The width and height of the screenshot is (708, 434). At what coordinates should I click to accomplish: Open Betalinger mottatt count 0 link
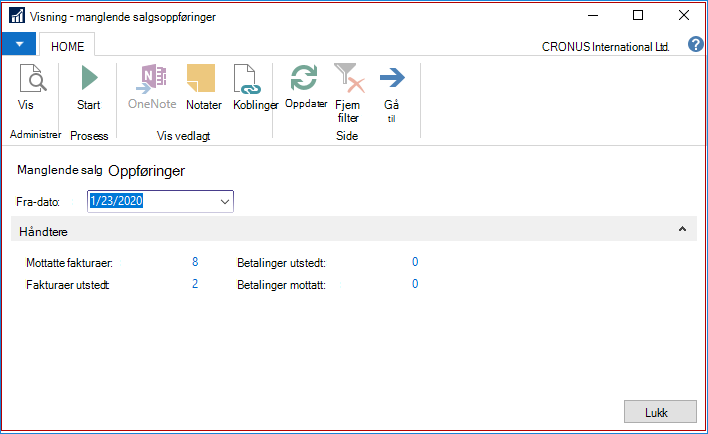click(415, 284)
